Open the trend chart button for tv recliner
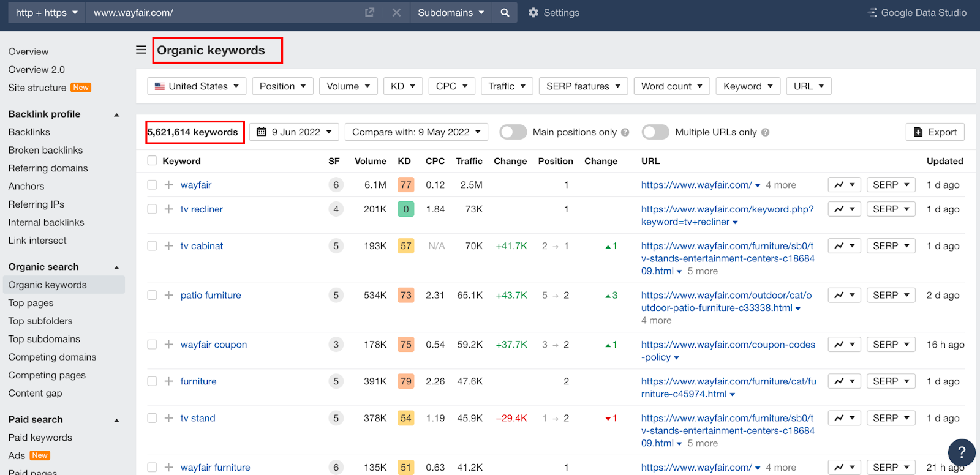This screenshot has width=980, height=475. point(845,209)
